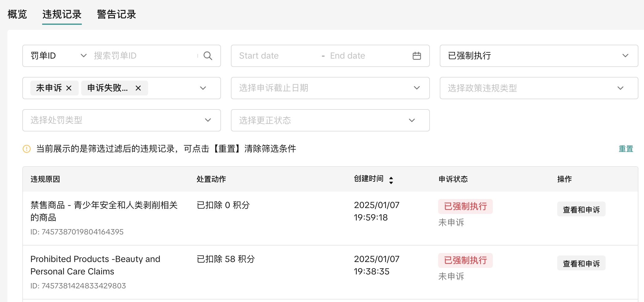644x302 pixels.
Task: Click 查看和申诉 for the 禁售商品 violation
Action: [x=581, y=210]
